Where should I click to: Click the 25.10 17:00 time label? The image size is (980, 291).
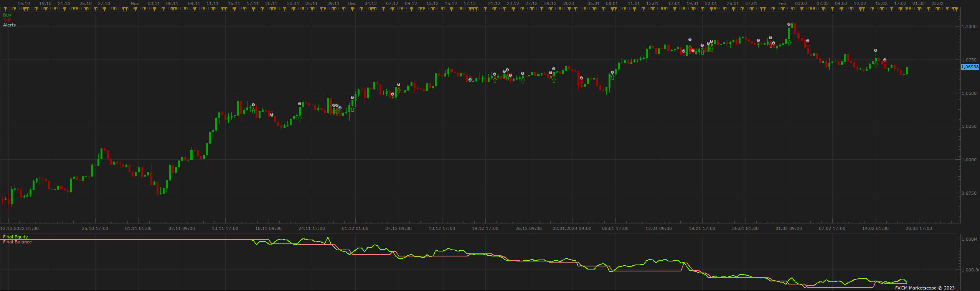95,228
